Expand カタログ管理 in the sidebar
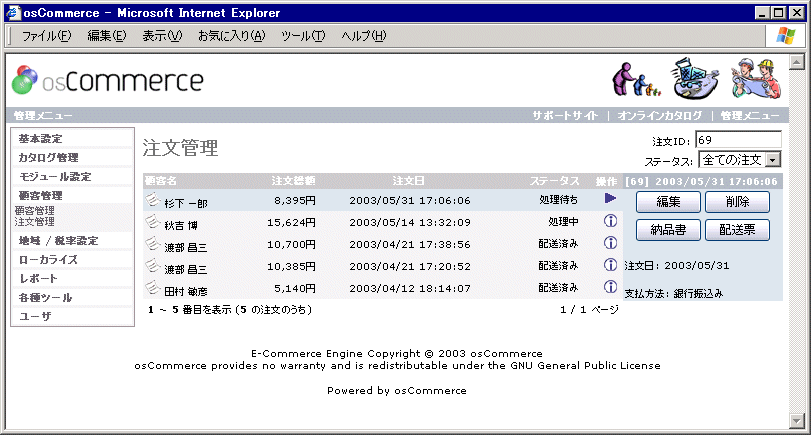The image size is (811, 435). [x=48, y=157]
